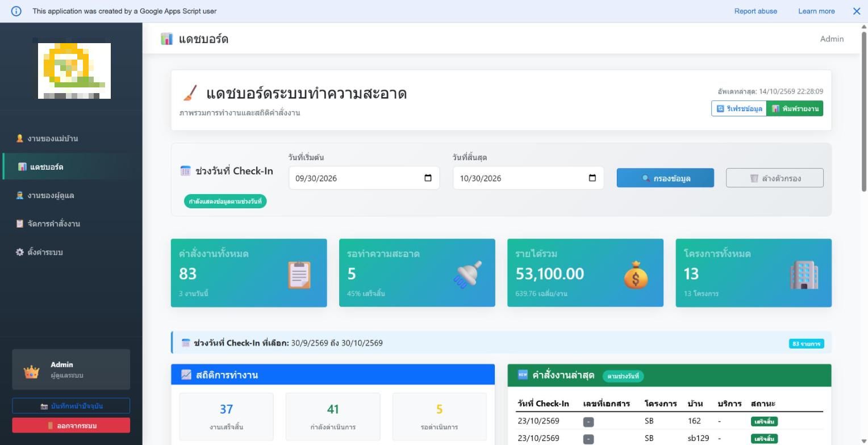This screenshot has height=445, width=868.
Task: Open จัดการคำสั่งงาน from the sidebar
Action: (x=71, y=224)
